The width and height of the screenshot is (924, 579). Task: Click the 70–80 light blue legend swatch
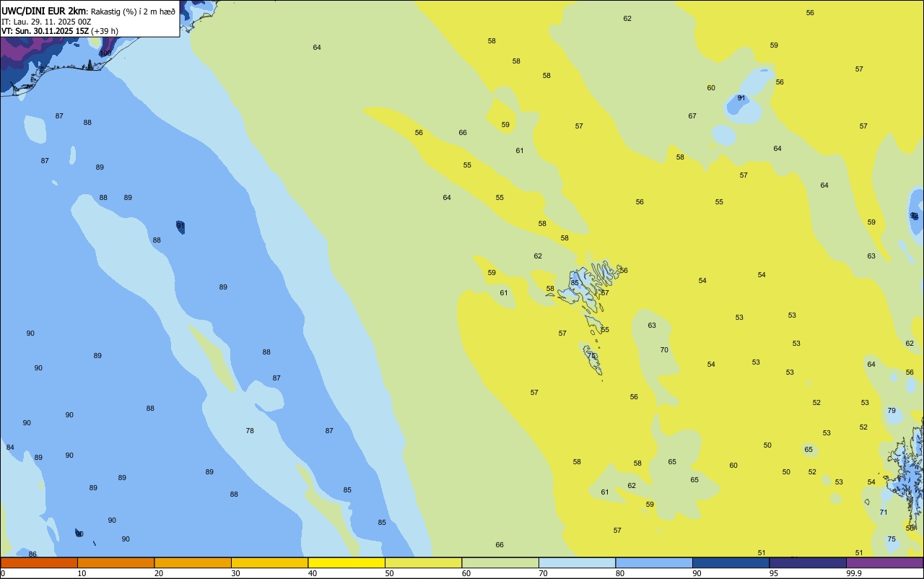[577, 562]
